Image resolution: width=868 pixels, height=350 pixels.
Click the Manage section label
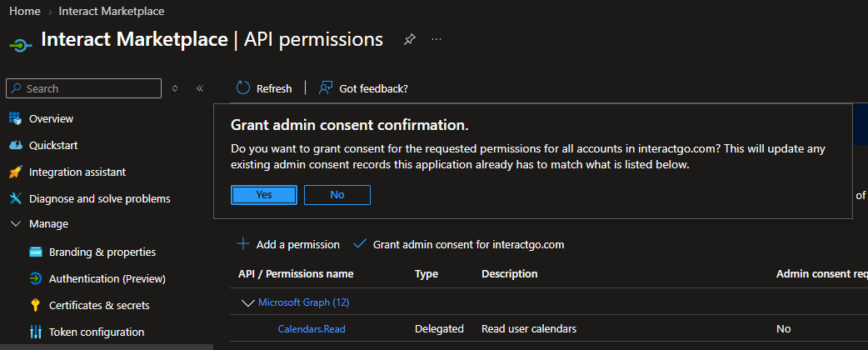click(48, 223)
